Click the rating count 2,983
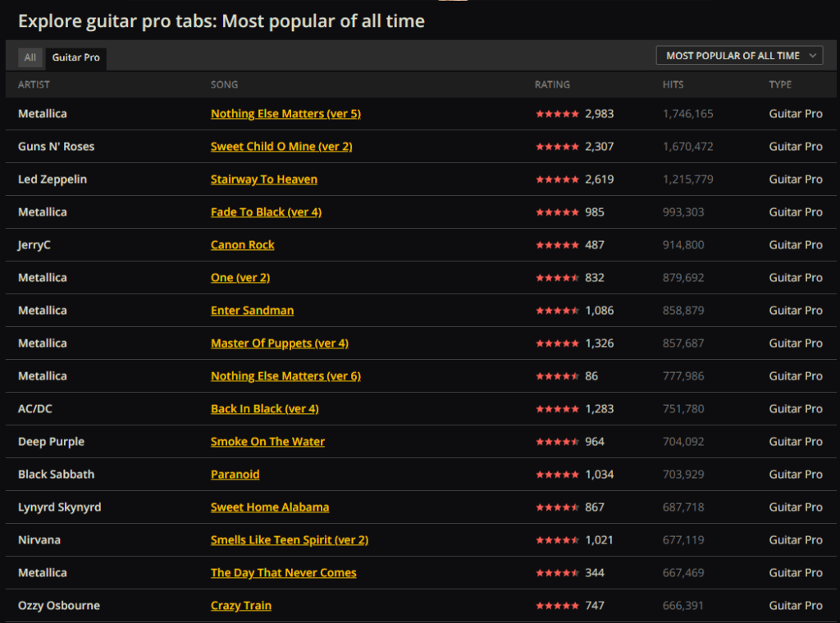840x623 pixels. [x=600, y=113]
